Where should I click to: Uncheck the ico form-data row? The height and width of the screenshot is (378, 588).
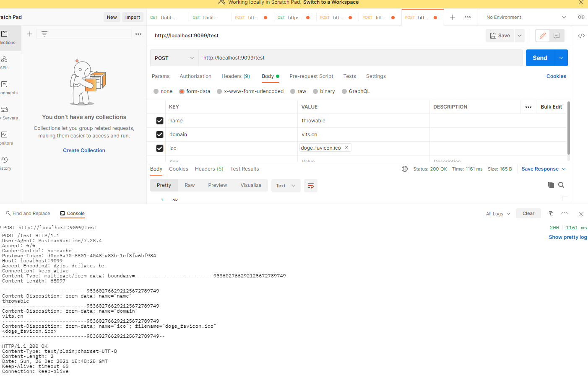click(x=160, y=148)
